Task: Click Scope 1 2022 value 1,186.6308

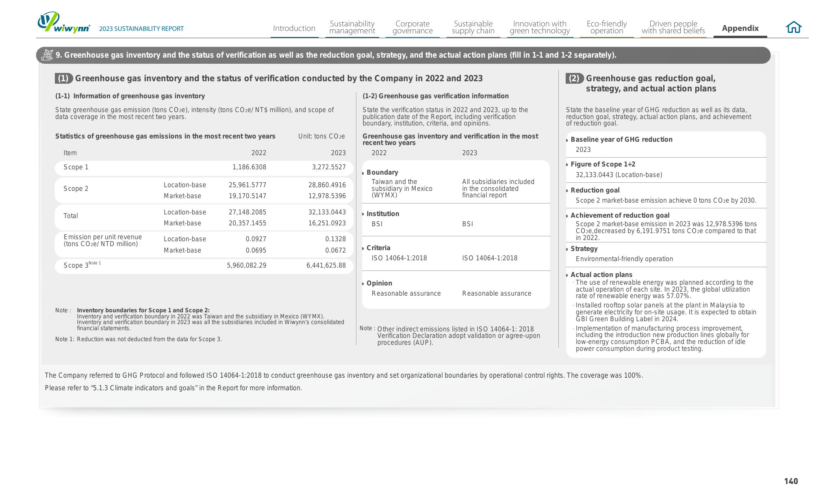Action: pos(249,167)
